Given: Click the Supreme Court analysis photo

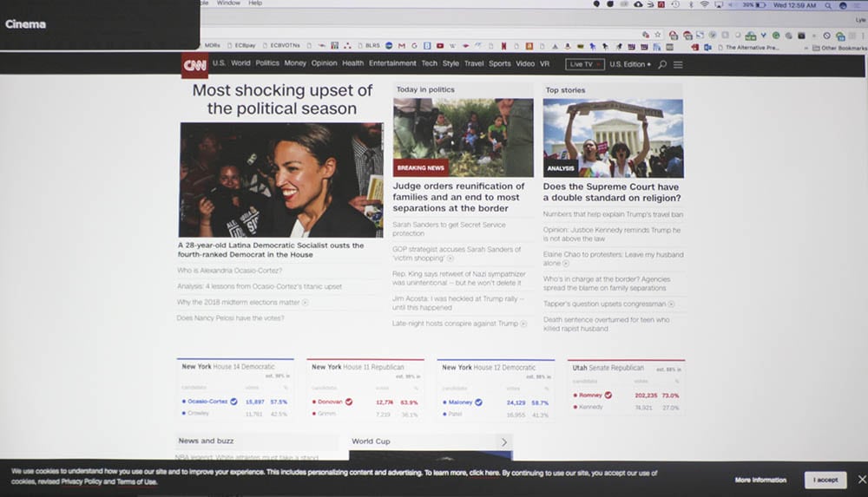Looking at the screenshot, I should click(x=613, y=139).
